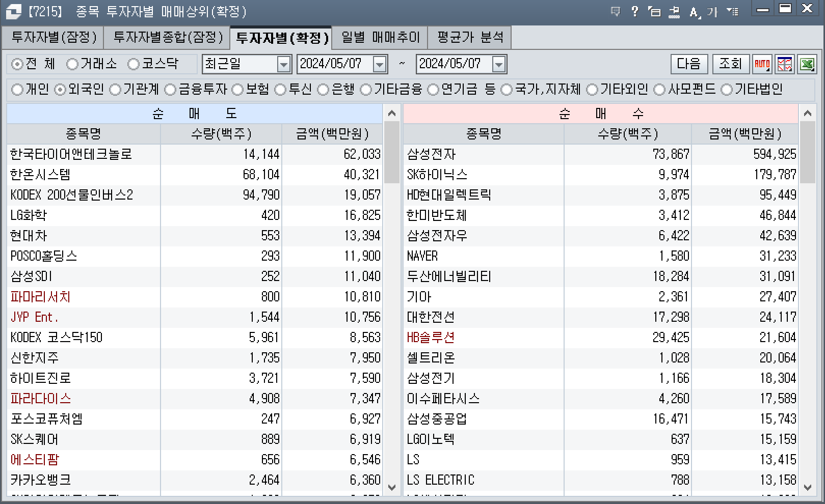The width and height of the screenshot is (825, 504).
Task: Select the 개인 investor radio button
Action: [x=17, y=90]
